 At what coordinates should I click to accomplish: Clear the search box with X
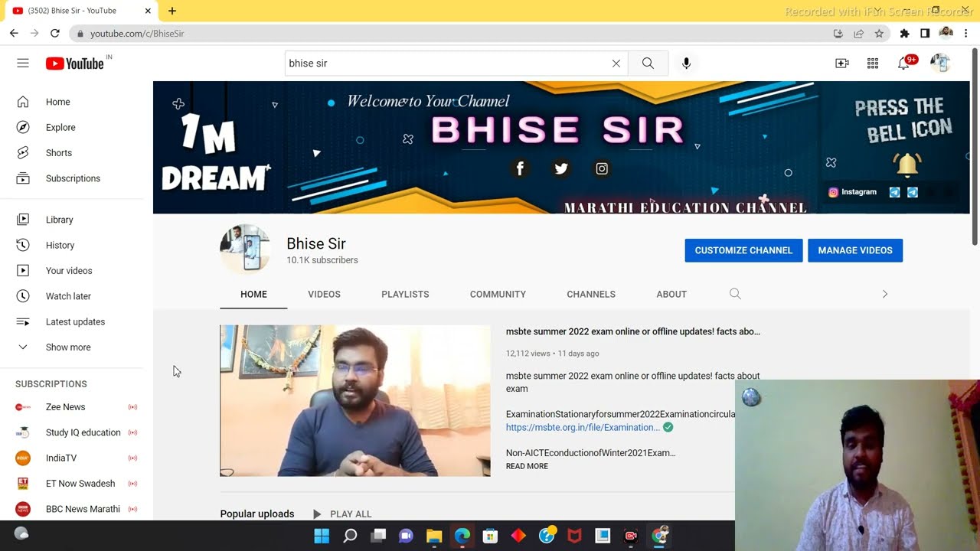coord(616,64)
